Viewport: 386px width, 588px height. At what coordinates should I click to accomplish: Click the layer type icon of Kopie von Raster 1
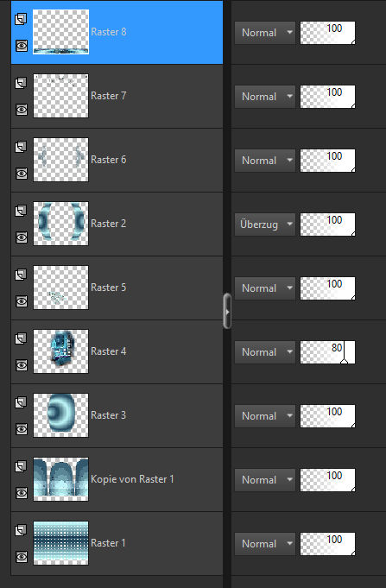click(21, 466)
